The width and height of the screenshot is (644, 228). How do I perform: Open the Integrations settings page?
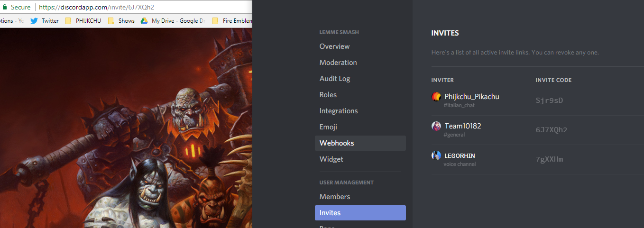[x=360, y=111]
